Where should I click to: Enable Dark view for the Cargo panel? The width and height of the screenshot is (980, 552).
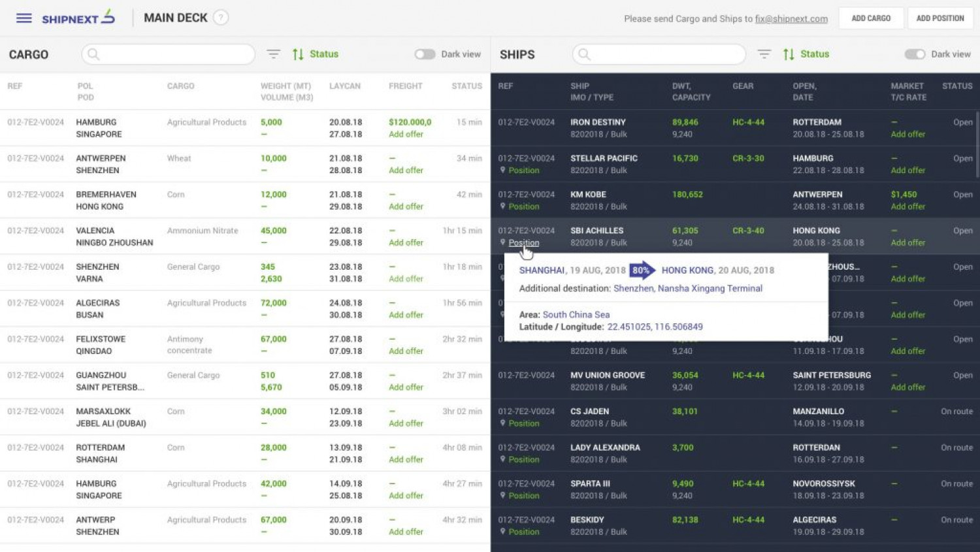[x=425, y=54]
